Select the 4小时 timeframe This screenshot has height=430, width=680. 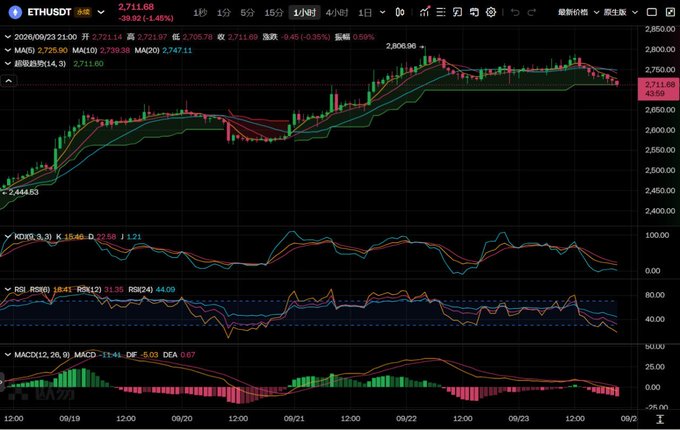pyautogui.click(x=337, y=13)
